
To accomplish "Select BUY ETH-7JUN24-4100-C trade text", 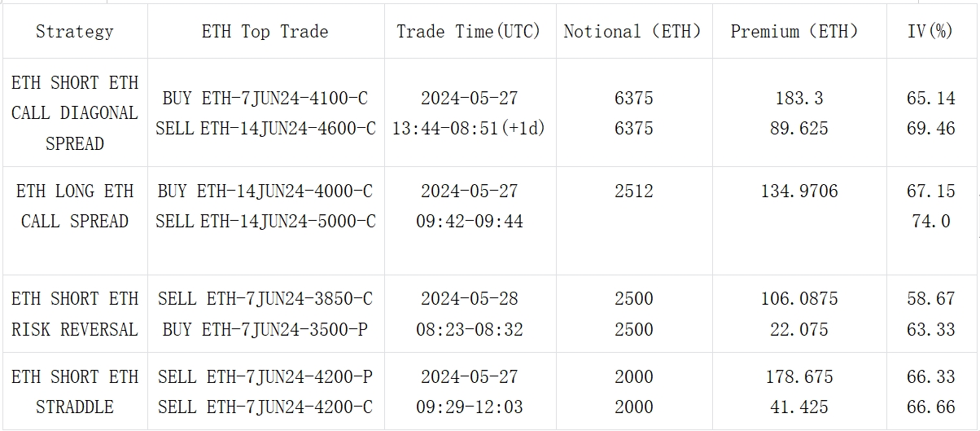I will click(x=265, y=98).
